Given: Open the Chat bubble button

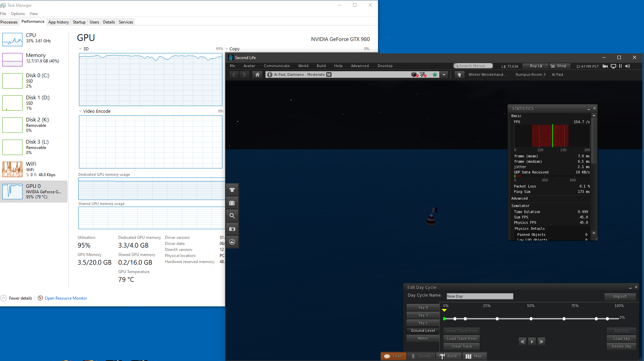Looking at the screenshot, I should [x=393, y=356].
